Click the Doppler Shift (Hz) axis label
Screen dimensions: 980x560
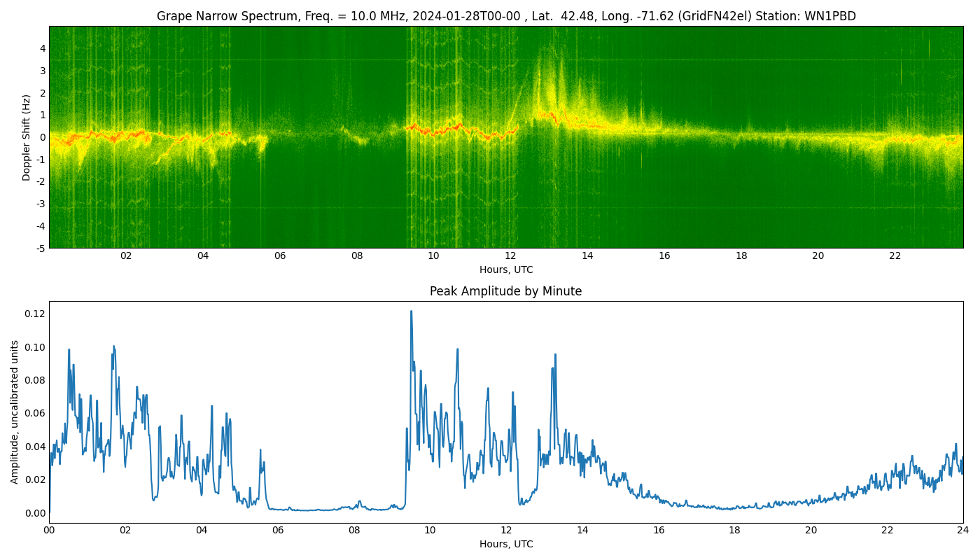[x=27, y=137]
